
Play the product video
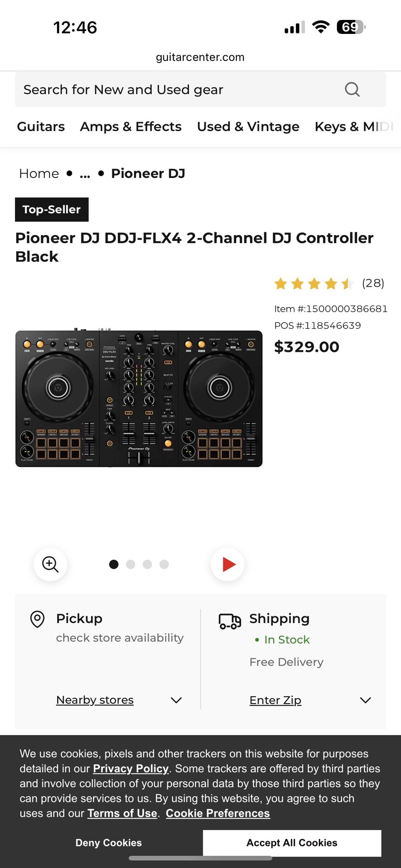pyautogui.click(x=228, y=564)
